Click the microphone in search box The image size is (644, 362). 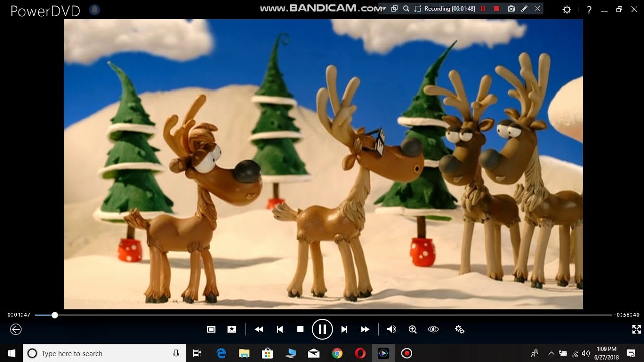tap(176, 353)
